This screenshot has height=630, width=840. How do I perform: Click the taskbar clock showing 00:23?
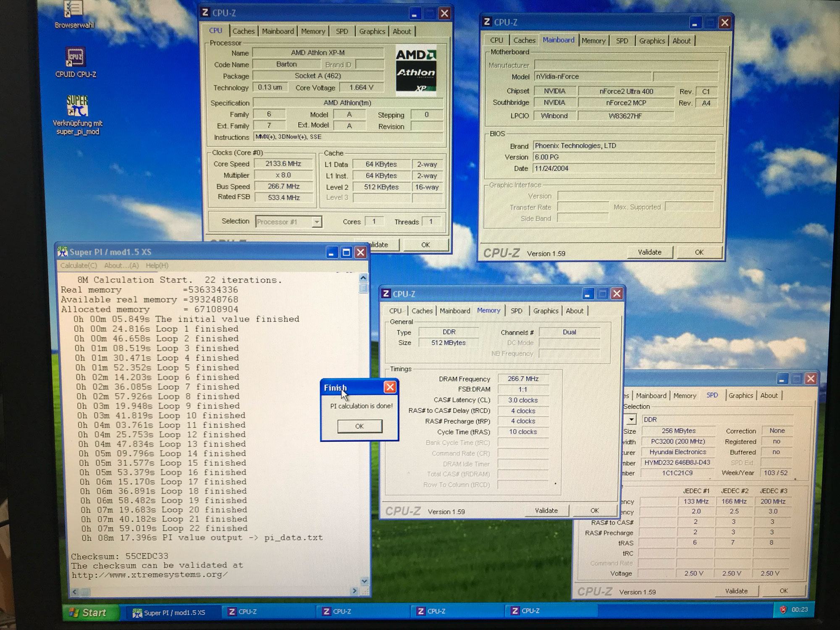[800, 609]
